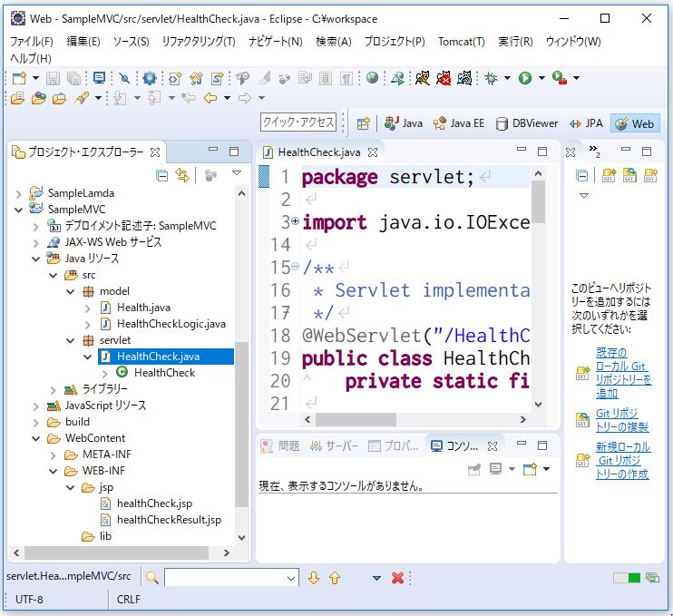Click the New wizard toolbar icon

19,78
